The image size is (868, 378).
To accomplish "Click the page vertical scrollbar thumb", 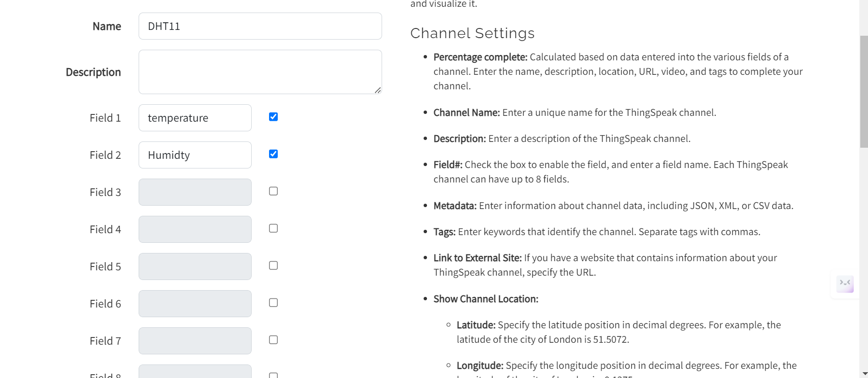I will pos(864,91).
